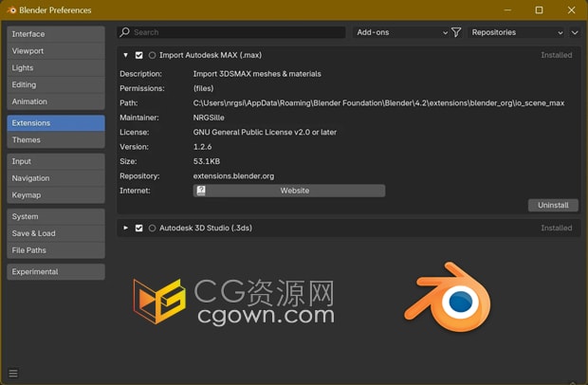Click the GNU General Public License text

tap(265, 133)
